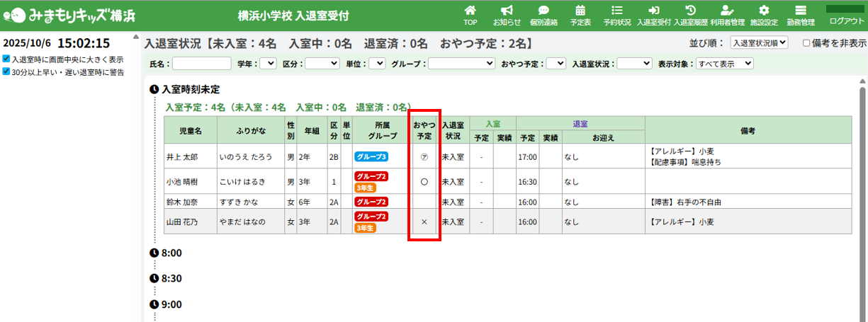Open the TOP home icon
The image size is (868, 322).
[470, 11]
